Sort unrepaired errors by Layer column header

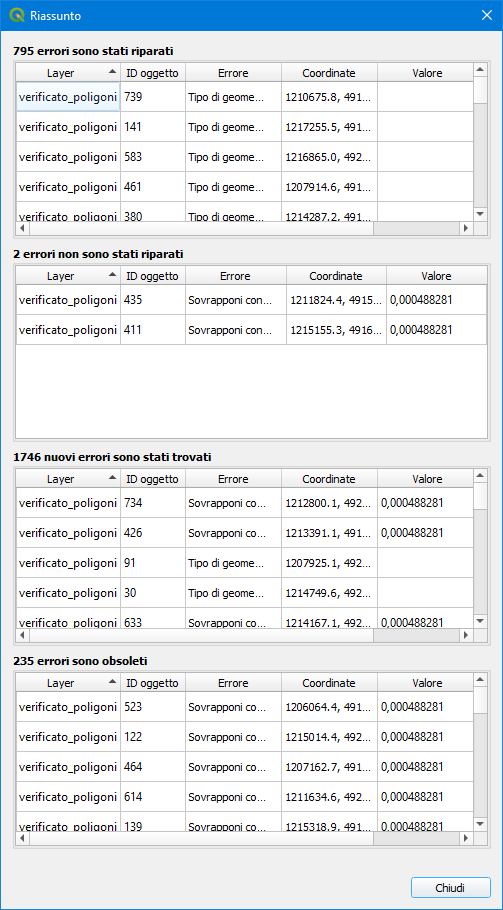(68, 276)
